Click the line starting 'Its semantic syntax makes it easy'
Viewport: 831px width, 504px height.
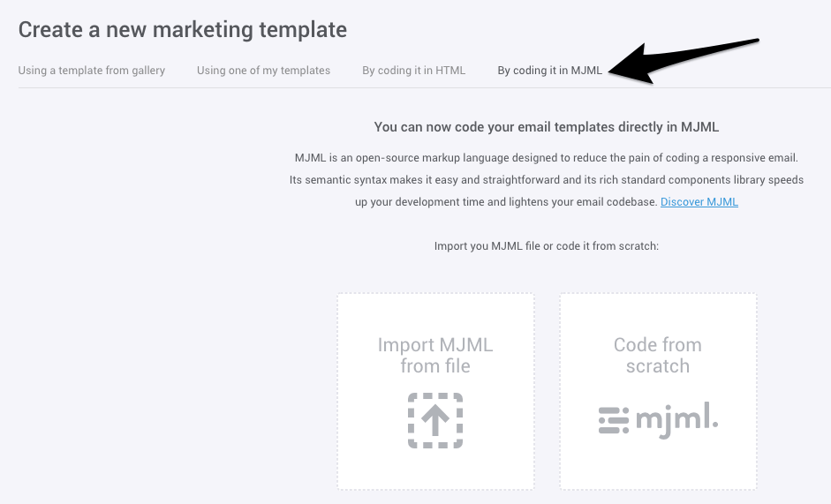click(547, 180)
